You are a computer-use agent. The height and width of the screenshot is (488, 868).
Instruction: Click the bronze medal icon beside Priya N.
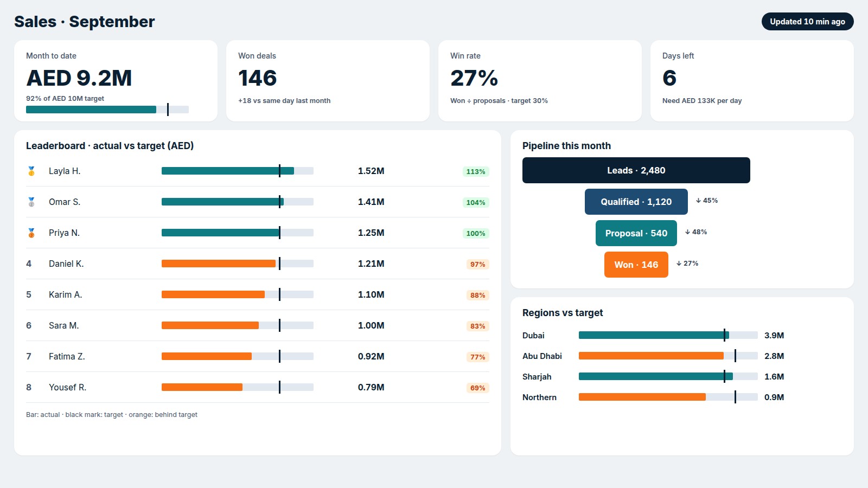pyautogui.click(x=31, y=233)
